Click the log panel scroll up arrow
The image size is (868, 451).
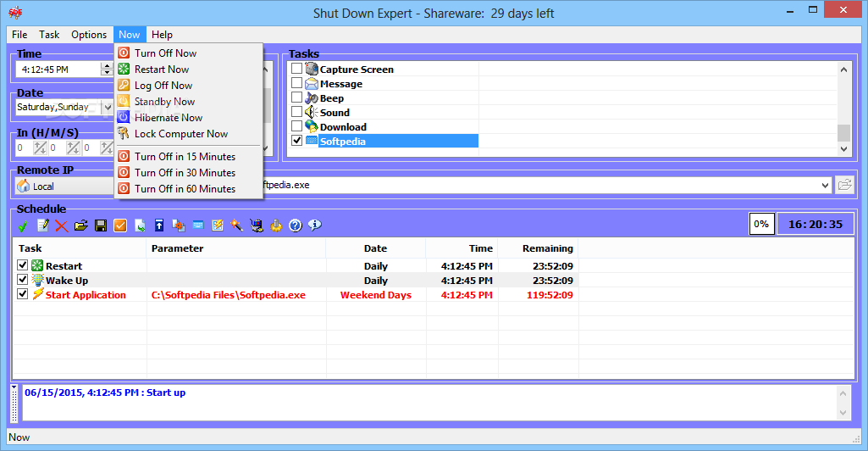click(x=843, y=393)
